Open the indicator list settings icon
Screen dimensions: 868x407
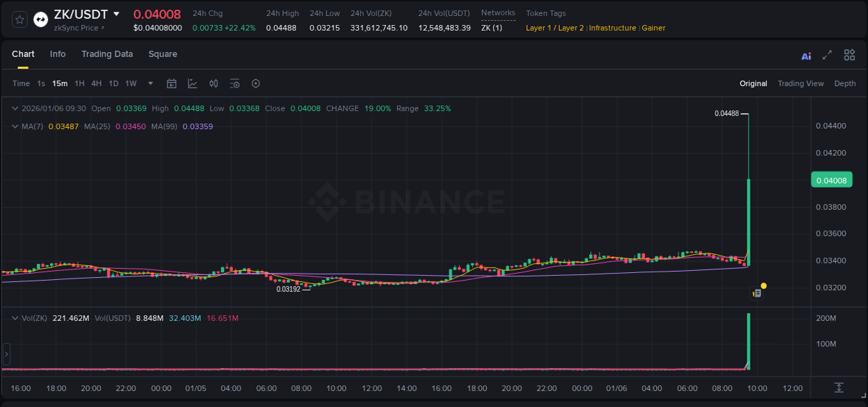point(235,83)
